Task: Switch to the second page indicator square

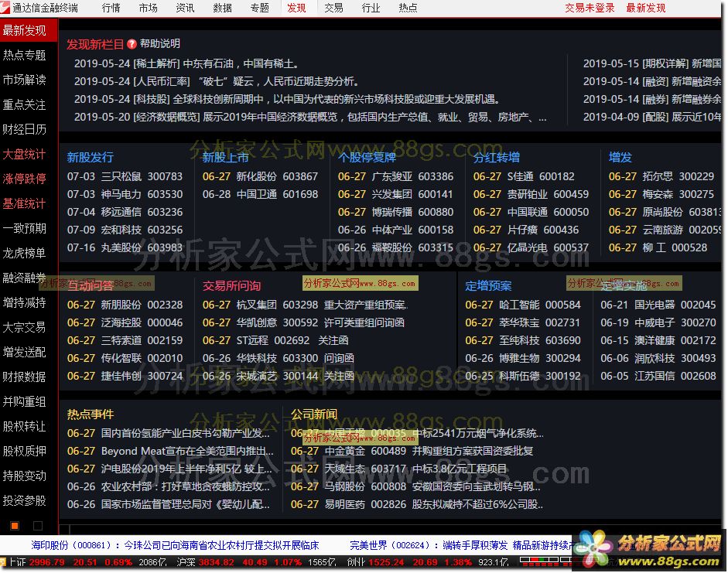Action: 38,526
